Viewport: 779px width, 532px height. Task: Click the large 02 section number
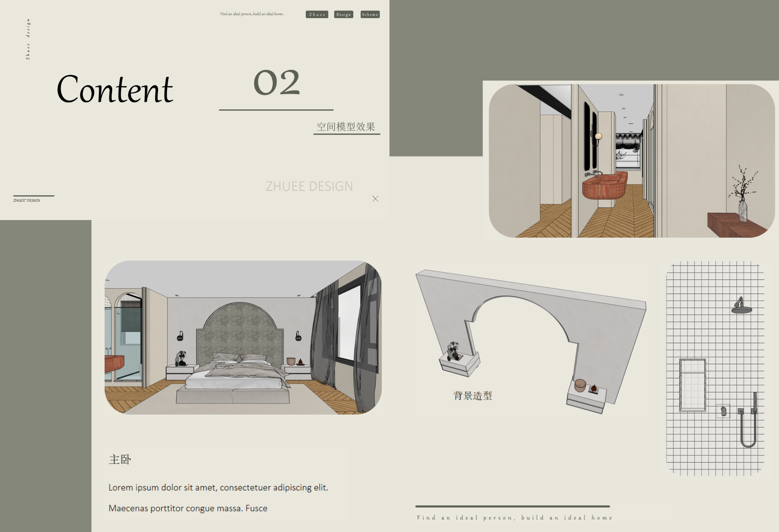(x=277, y=83)
